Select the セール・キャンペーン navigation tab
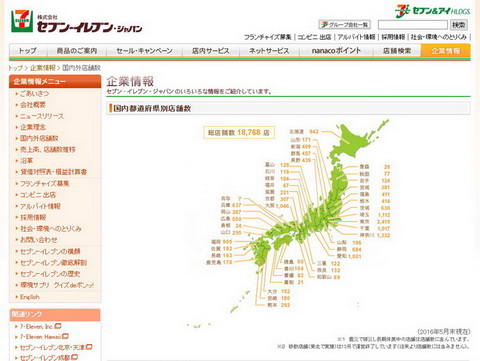480x361 pixels. [x=144, y=51]
